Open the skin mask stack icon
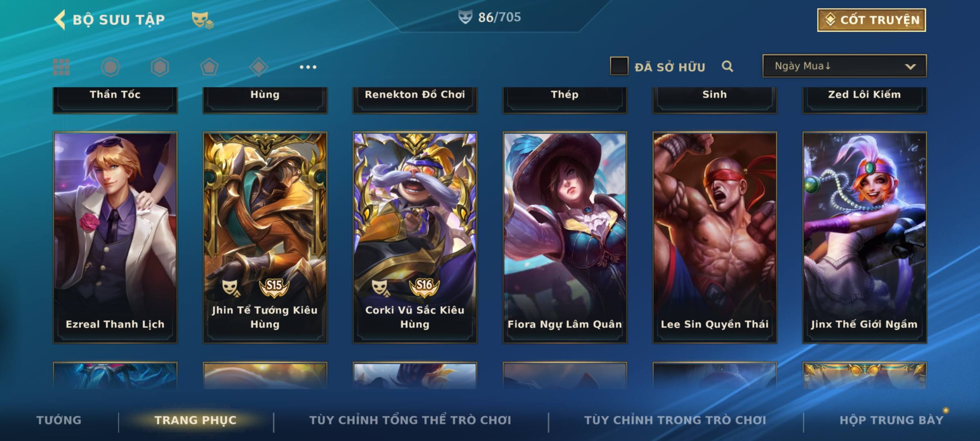This screenshot has width=980, height=441. click(203, 20)
